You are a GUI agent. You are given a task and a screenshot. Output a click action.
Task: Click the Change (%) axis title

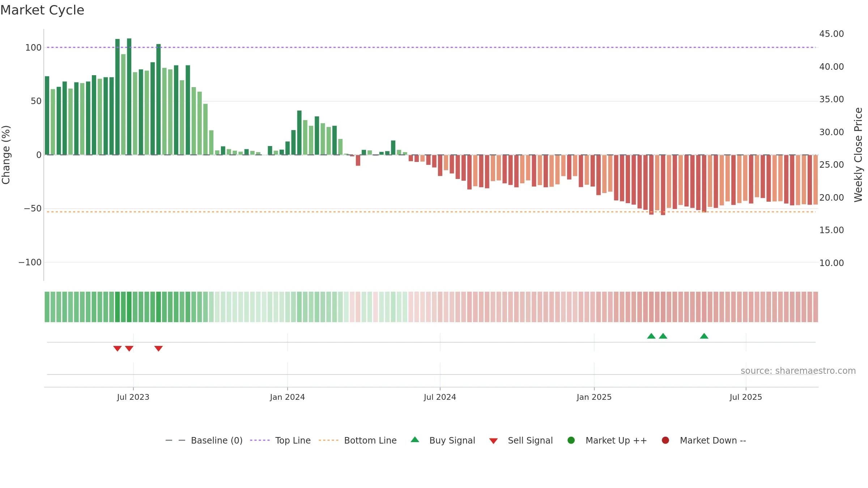tap(6, 155)
